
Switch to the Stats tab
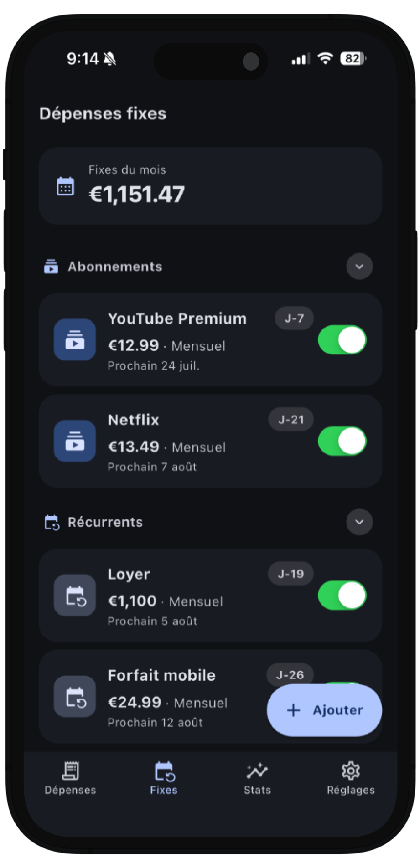pos(257,779)
